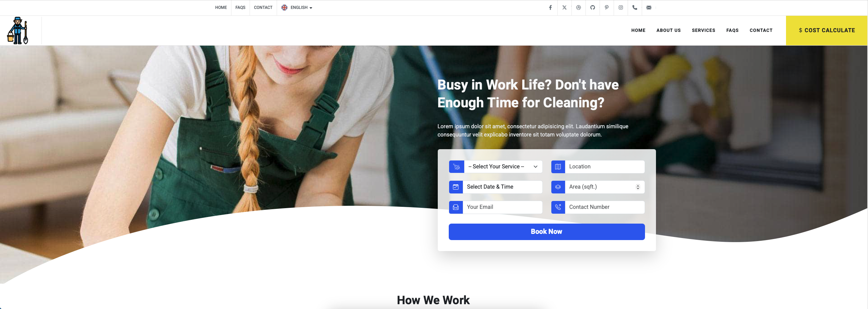Open the Pinterest social icon
Screen dimensions: 868x309
click(x=607, y=8)
